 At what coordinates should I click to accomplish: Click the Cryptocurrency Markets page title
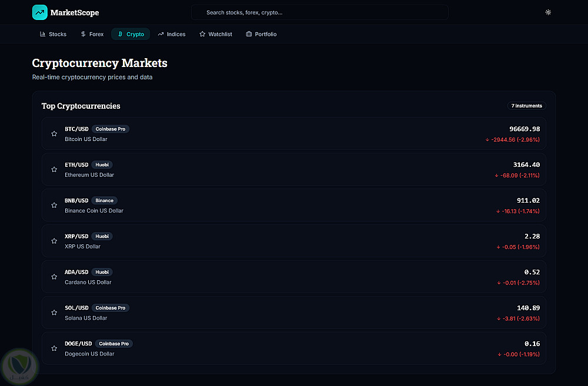pos(100,63)
